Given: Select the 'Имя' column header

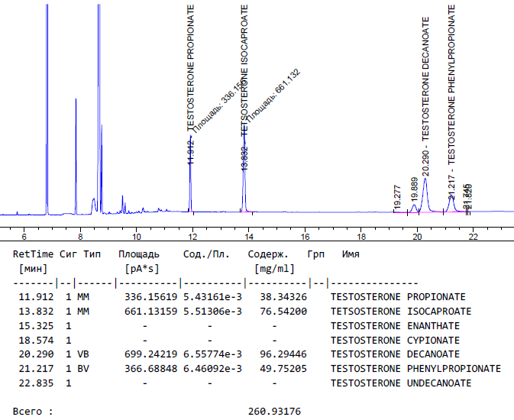Looking at the screenshot, I should click(x=350, y=254).
